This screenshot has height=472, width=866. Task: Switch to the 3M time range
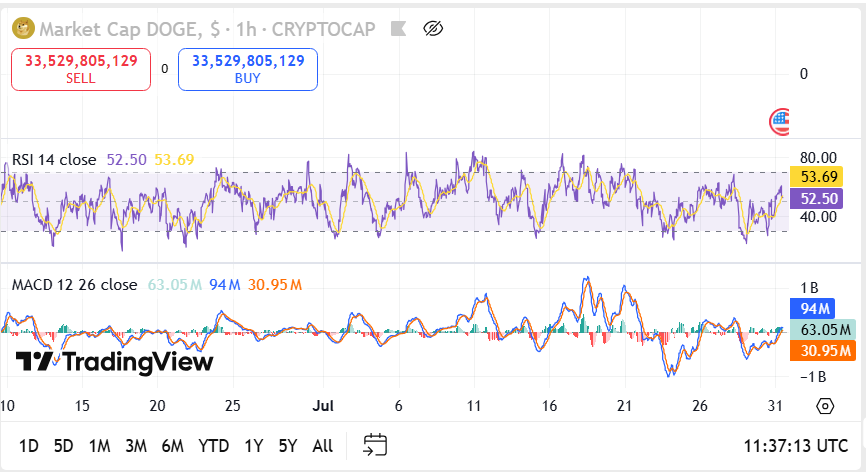[136, 445]
